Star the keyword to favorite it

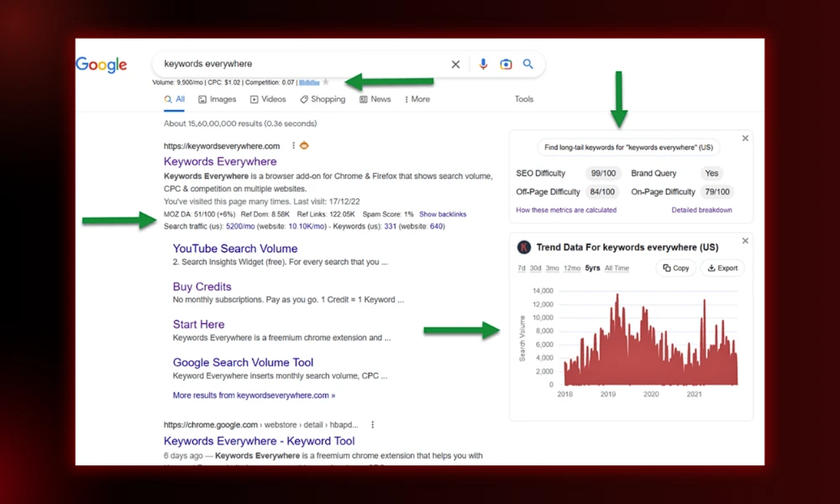(x=326, y=82)
